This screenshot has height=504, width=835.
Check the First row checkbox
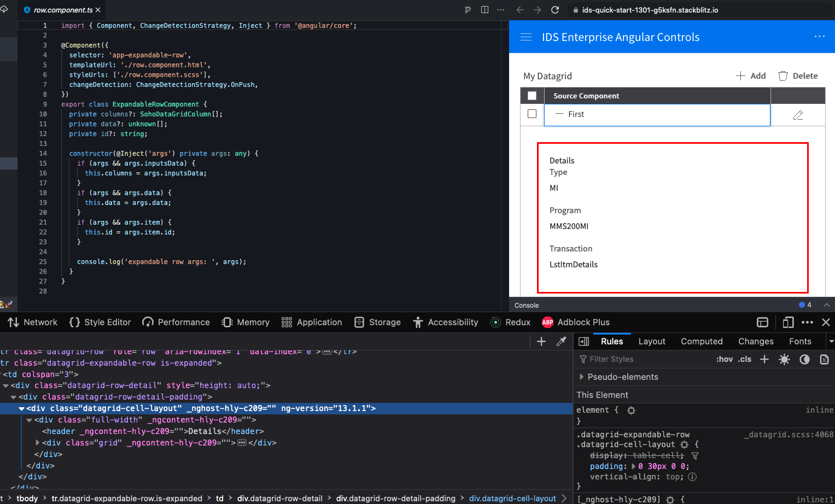pos(532,114)
